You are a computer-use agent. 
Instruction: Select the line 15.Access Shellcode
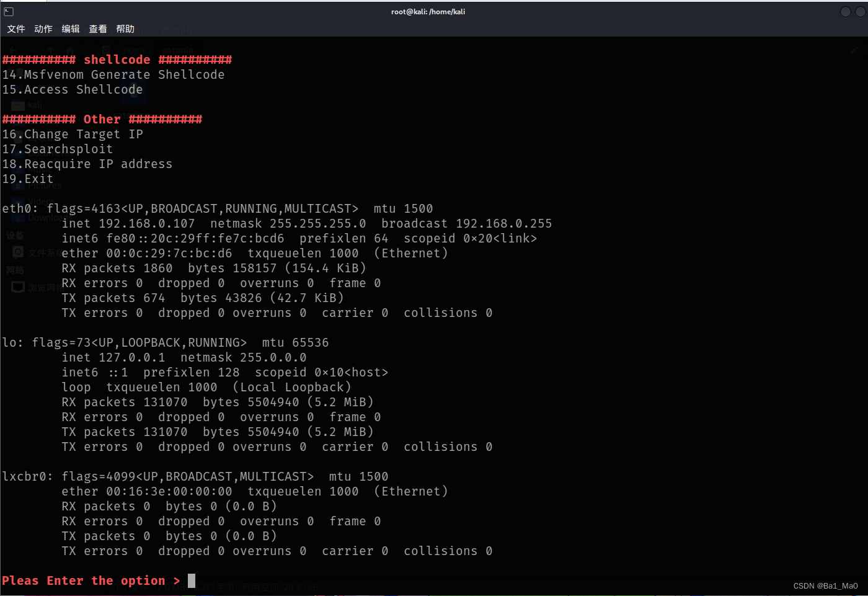[x=73, y=89]
